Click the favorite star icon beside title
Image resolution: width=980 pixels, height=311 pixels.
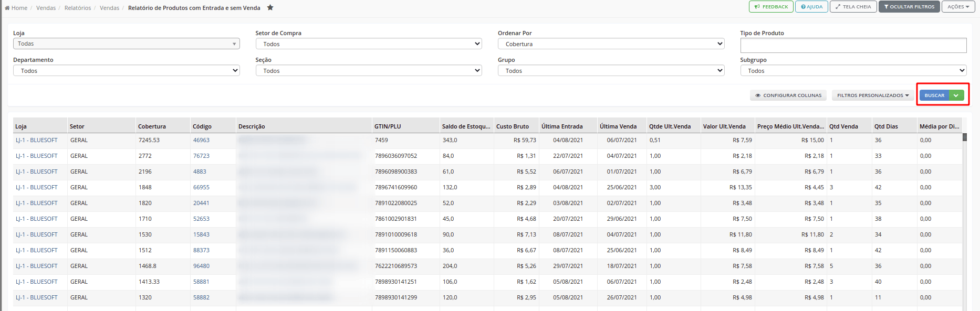tap(270, 7)
